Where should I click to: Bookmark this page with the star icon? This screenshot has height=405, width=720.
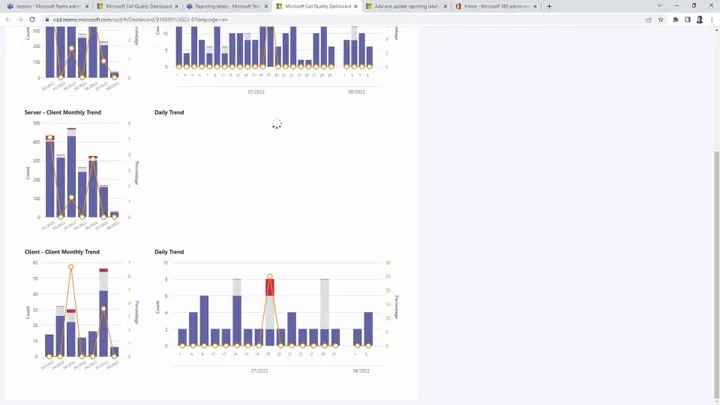660,20
